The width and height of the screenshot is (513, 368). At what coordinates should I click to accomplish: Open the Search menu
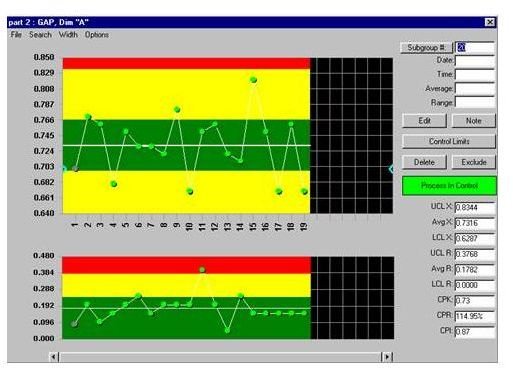point(40,35)
